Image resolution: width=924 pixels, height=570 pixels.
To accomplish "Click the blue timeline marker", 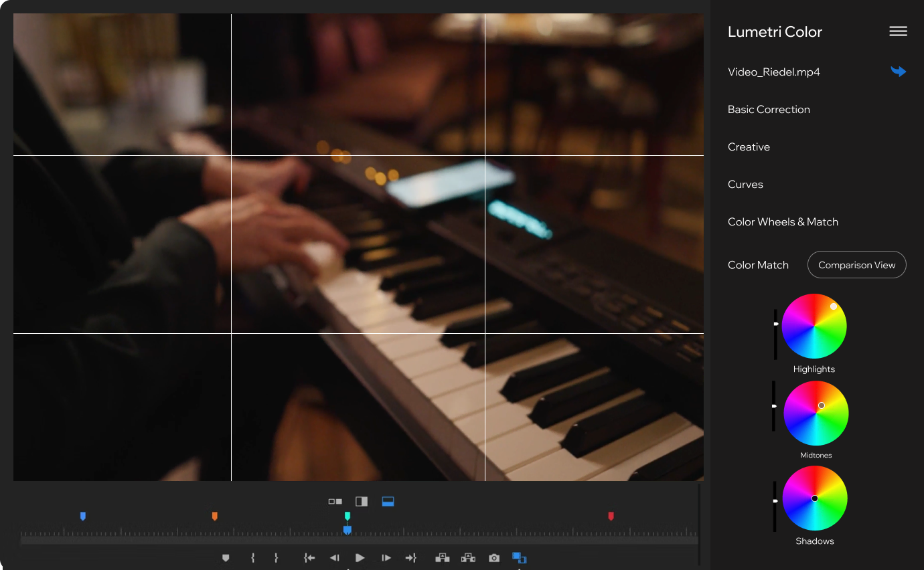I will coord(83,516).
